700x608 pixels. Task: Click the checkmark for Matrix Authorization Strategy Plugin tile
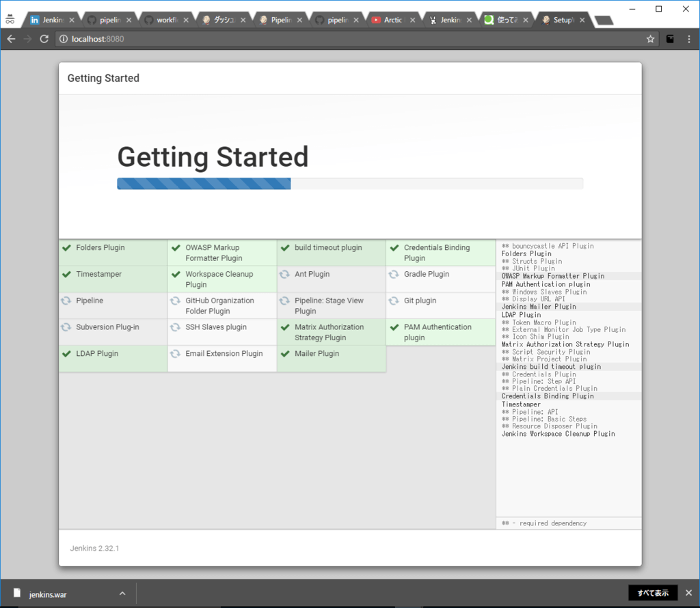tap(285, 327)
